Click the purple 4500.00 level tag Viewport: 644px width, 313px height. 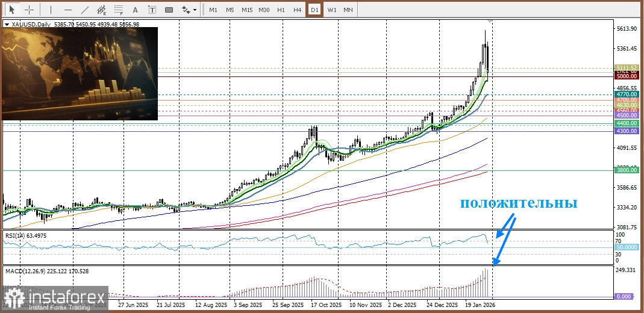pyautogui.click(x=627, y=116)
